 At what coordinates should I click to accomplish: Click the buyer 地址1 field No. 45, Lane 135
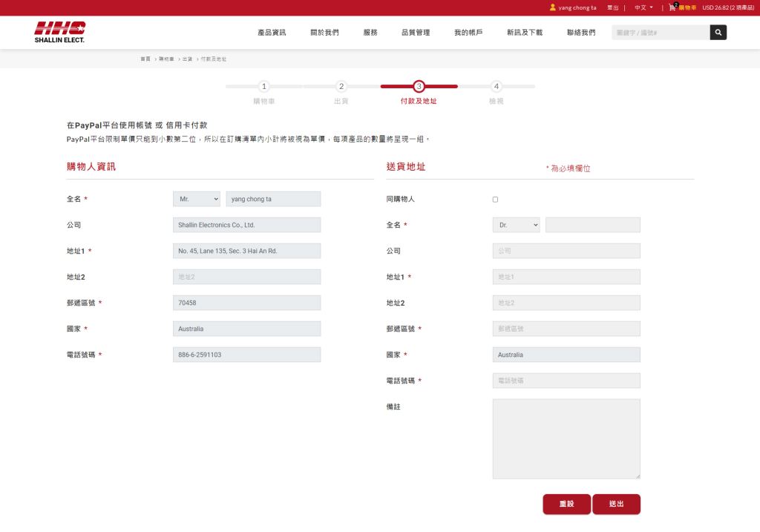click(246, 251)
